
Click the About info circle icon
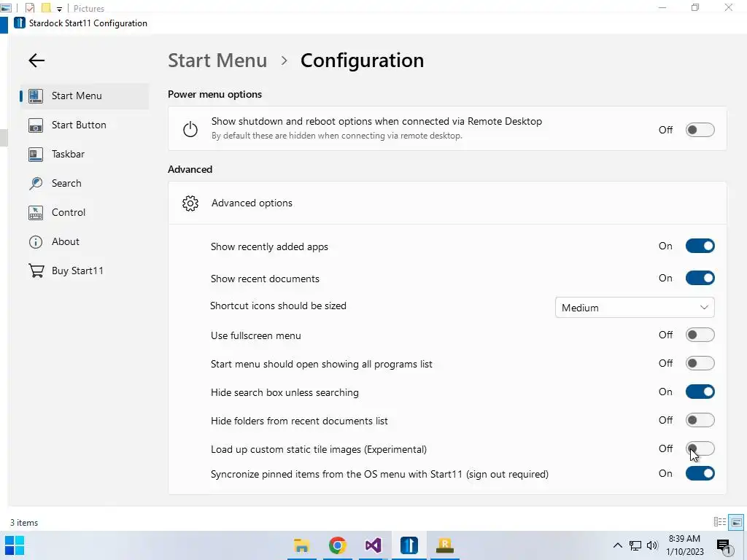coord(36,242)
